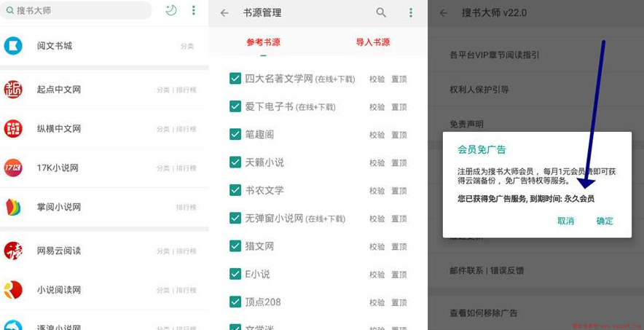Image resolution: width=644 pixels, height=330 pixels.
Task: Open overflow menu in 书源管理 header
Action: pyautogui.click(x=411, y=12)
